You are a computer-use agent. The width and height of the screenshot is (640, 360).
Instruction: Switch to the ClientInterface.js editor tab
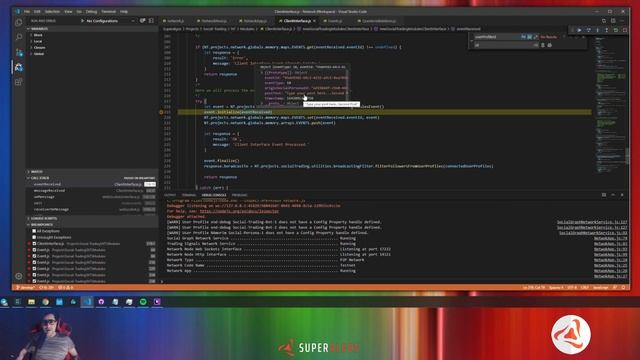[297, 21]
